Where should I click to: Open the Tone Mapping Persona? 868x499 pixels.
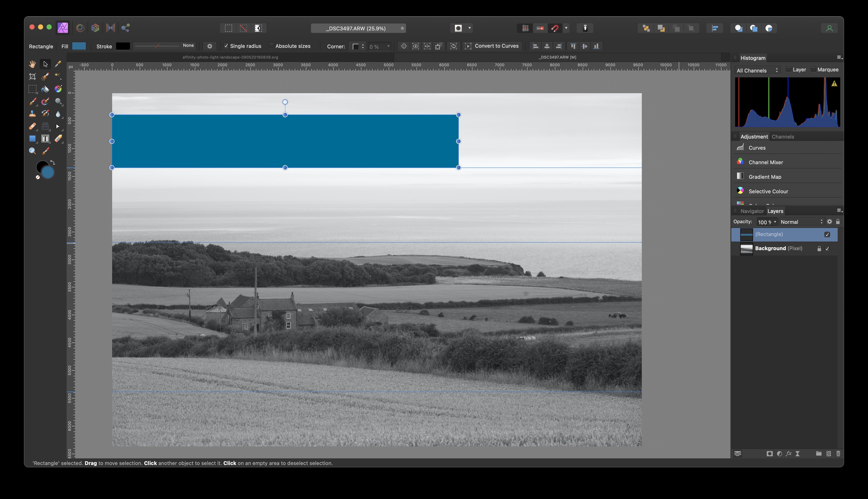tap(110, 28)
